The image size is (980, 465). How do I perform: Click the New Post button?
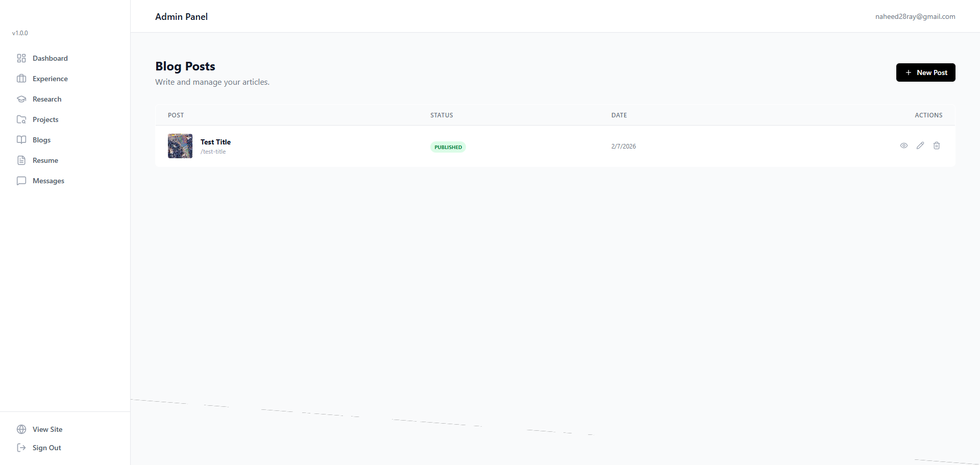coord(925,72)
